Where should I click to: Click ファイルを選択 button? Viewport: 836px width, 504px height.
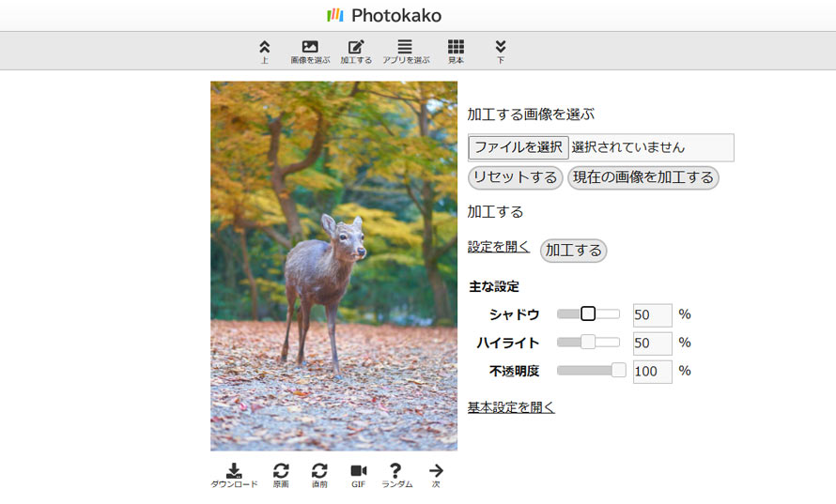519,147
